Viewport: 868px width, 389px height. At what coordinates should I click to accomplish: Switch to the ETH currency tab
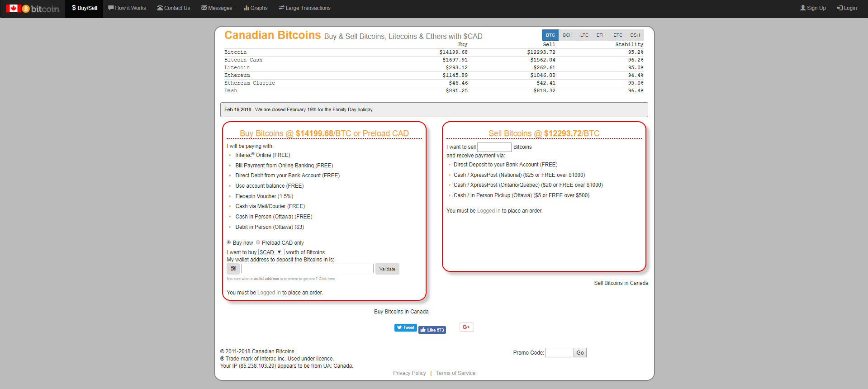(x=601, y=35)
